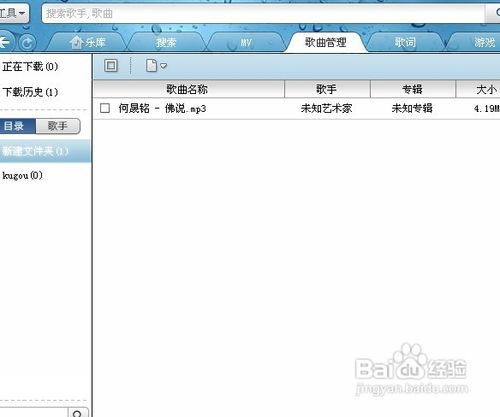Sort by 歌曲名称 column header
The image size is (500, 417).
tap(188, 89)
